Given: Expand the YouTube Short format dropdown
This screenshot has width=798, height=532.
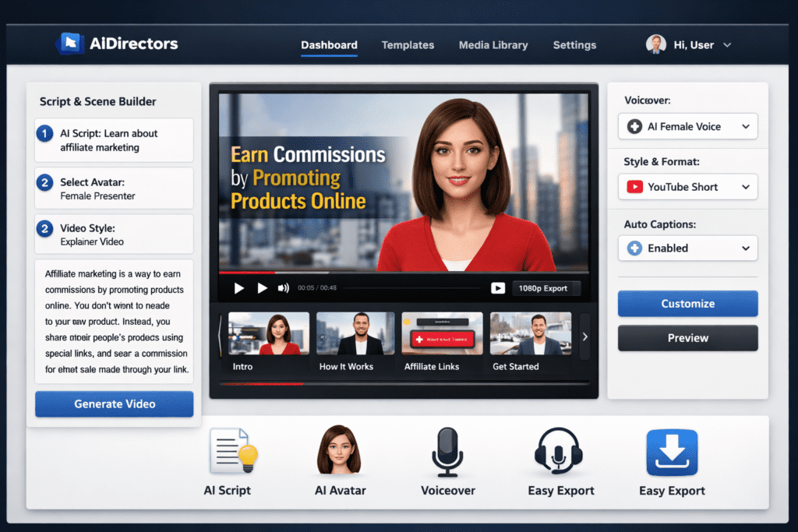Looking at the screenshot, I should pos(687,186).
